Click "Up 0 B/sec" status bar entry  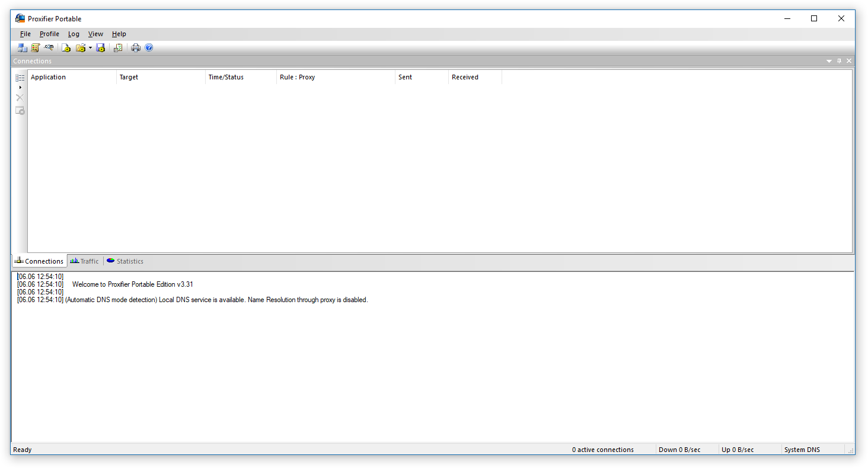click(x=738, y=450)
